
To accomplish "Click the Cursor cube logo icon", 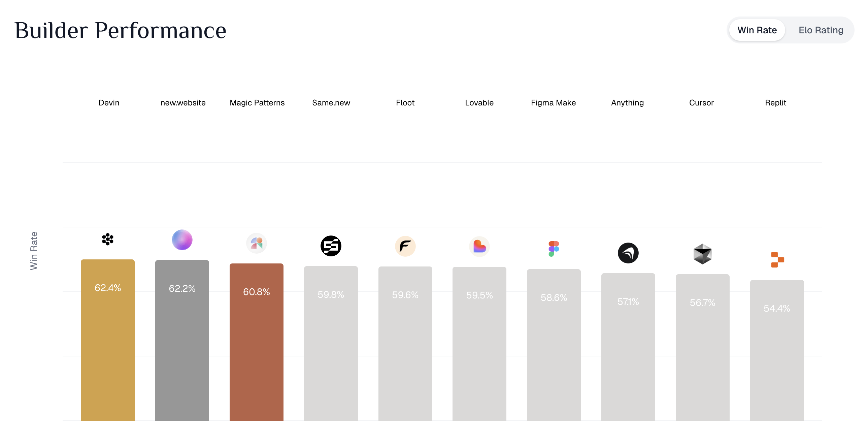I will click(703, 254).
